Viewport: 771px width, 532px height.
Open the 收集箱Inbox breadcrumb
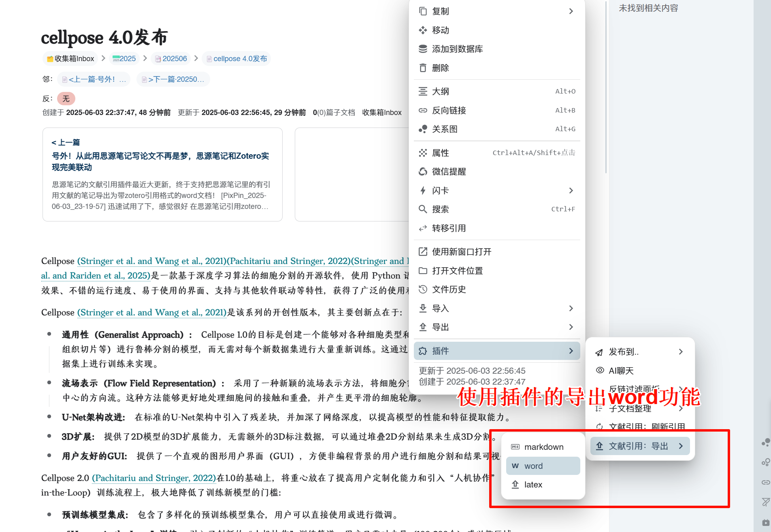(x=70, y=59)
